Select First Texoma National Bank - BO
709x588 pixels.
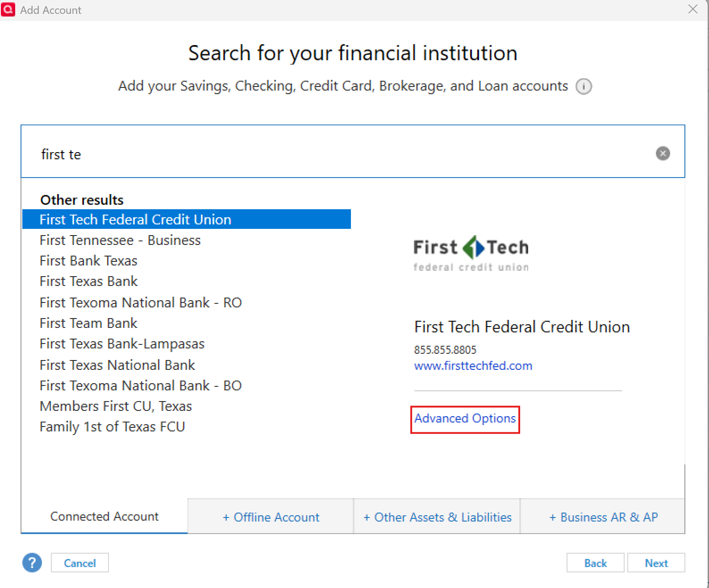tap(141, 385)
